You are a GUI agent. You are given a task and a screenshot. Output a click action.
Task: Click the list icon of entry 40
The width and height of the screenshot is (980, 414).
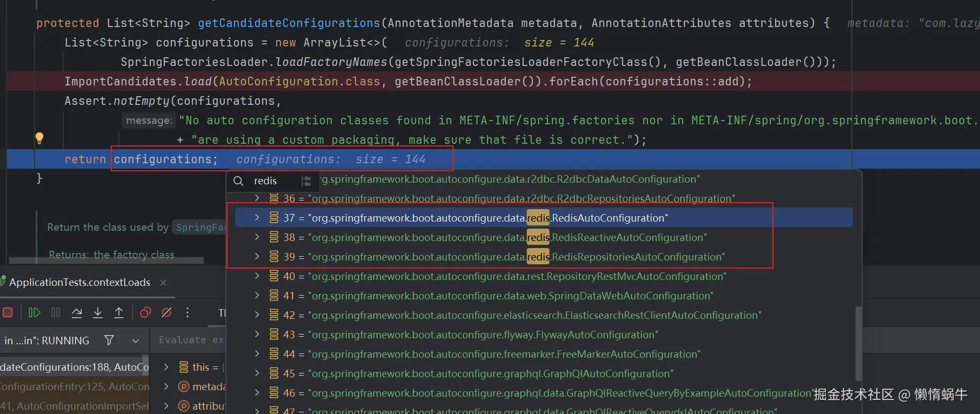tap(274, 276)
